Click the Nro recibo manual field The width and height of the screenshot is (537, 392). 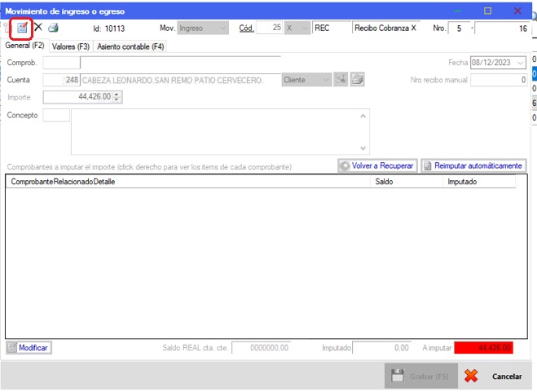pyautogui.click(x=499, y=80)
